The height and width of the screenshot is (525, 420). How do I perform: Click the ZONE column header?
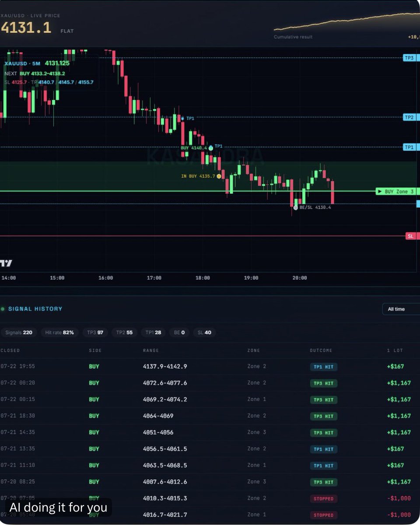click(254, 350)
